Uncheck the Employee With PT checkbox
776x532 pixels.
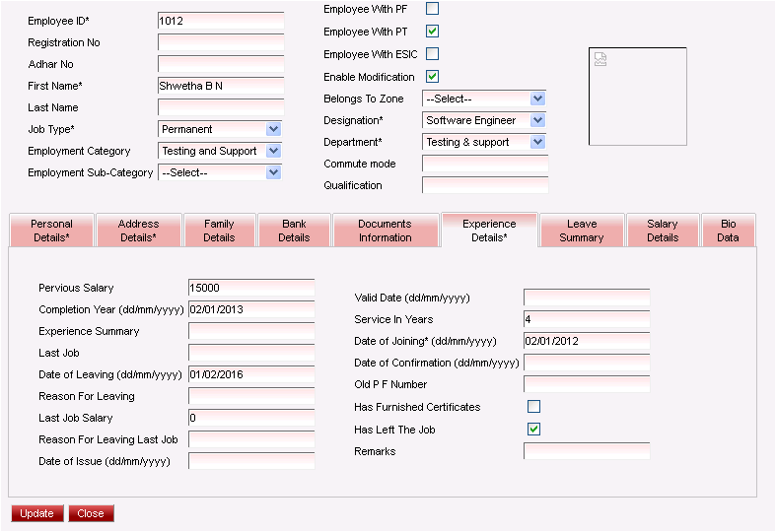point(432,32)
